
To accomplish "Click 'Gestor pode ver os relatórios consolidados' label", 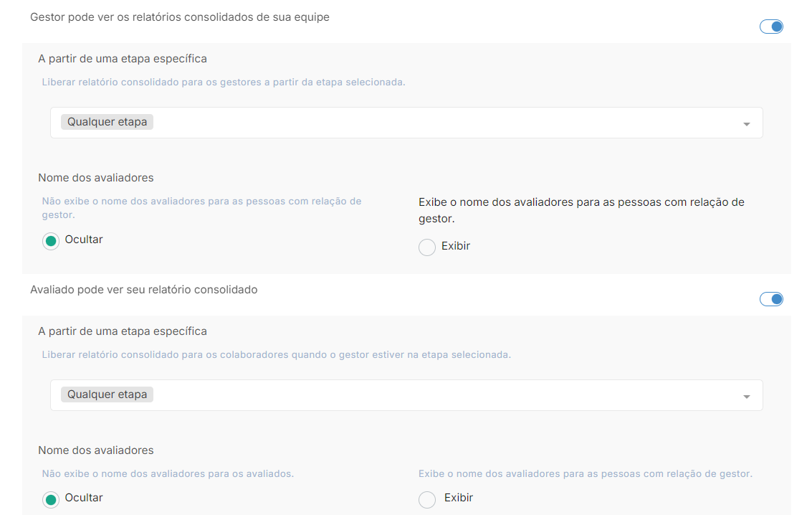I will [x=180, y=17].
